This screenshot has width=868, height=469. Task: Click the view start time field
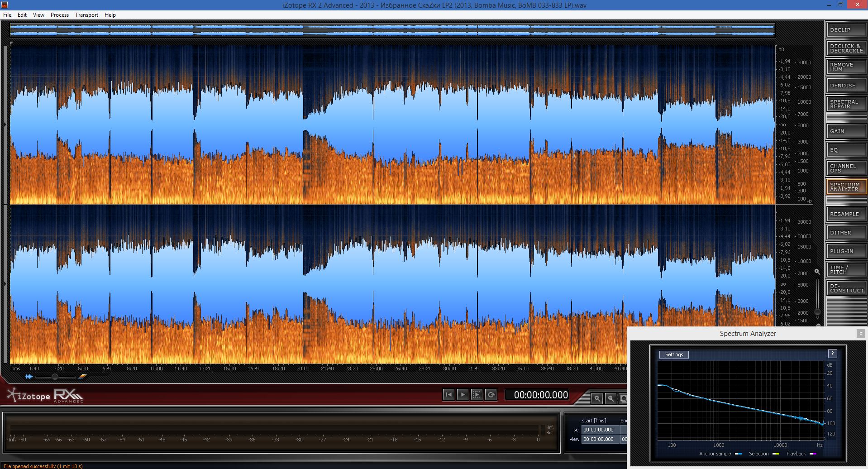600,439
